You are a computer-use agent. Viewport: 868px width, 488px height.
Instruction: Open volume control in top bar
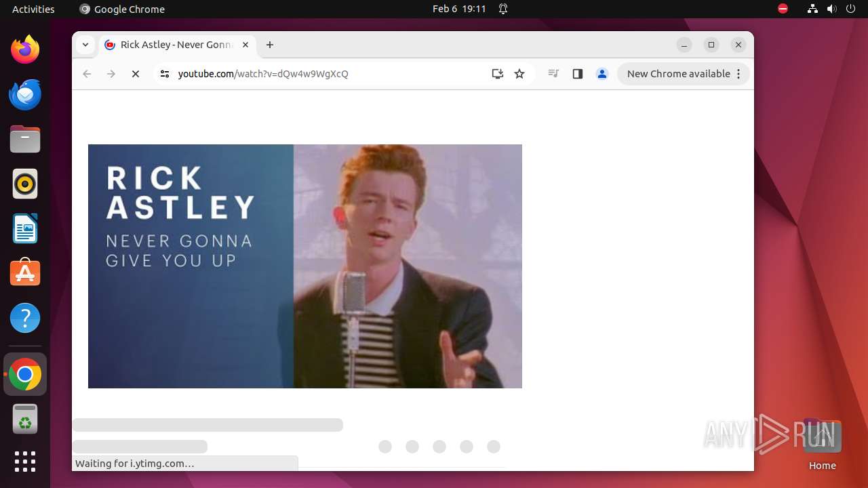(832, 9)
